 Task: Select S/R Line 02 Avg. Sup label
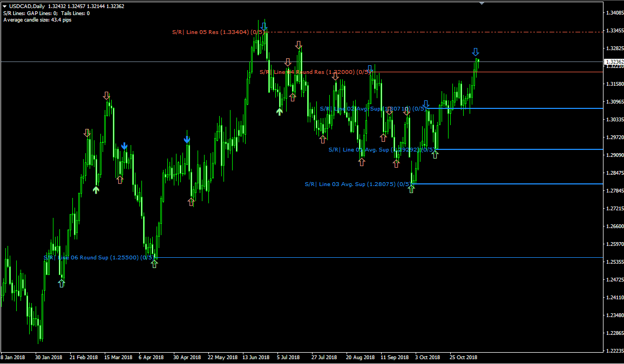(x=372, y=109)
